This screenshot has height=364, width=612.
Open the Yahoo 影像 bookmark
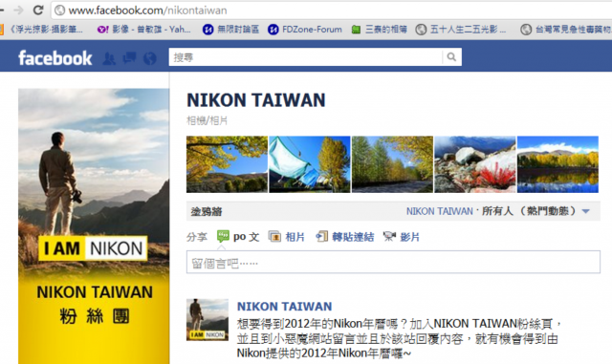[x=143, y=30]
